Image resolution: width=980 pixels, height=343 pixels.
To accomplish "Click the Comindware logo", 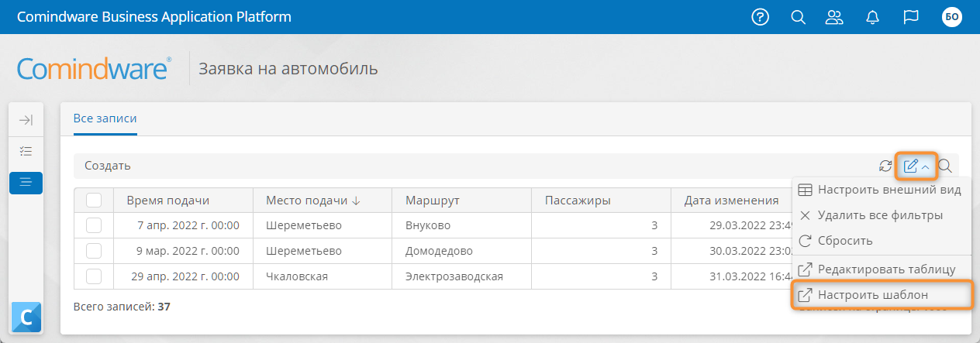I will (94, 68).
